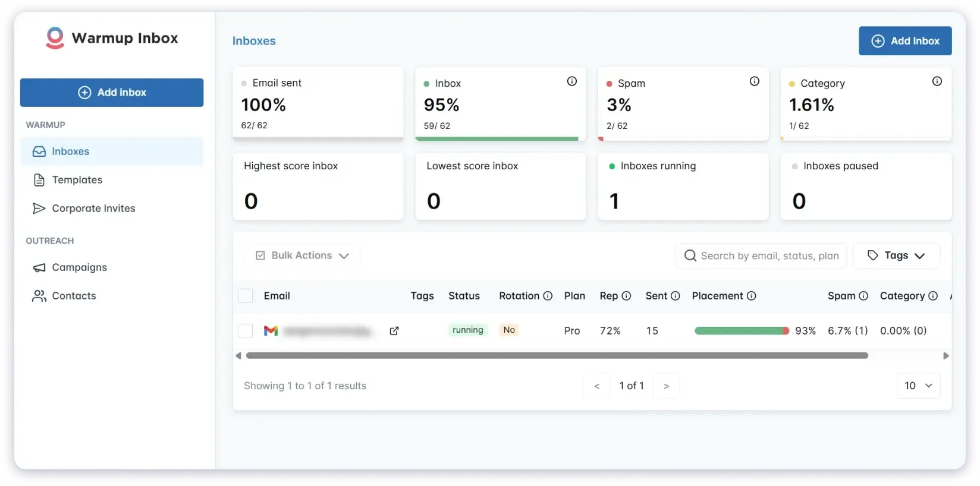Show the info tooltip on the Category card
980x486 pixels.
[937, 81]
